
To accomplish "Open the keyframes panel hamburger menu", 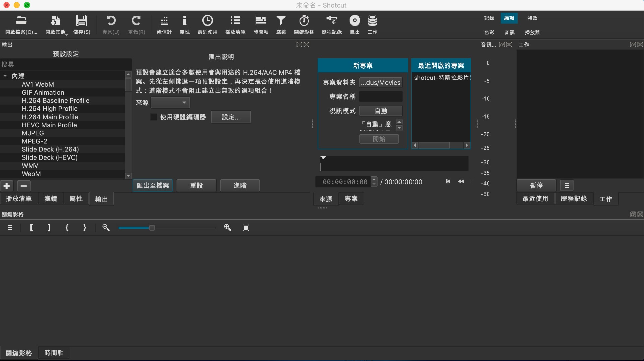I will pos(10,228).
